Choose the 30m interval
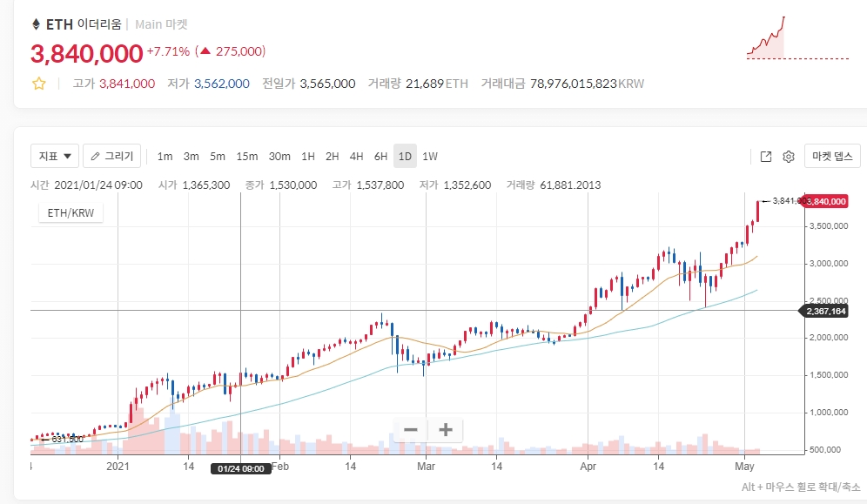 click(x=279, y=157)
